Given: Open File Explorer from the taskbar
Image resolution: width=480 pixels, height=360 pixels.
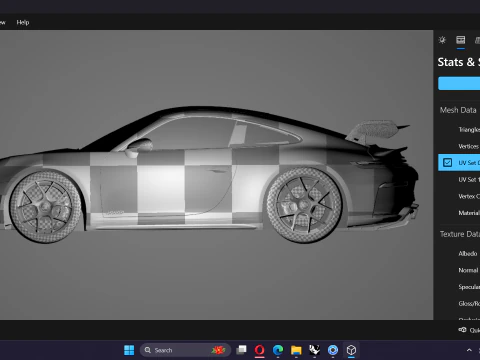Looking at the screenshot, I should (296, 350).
